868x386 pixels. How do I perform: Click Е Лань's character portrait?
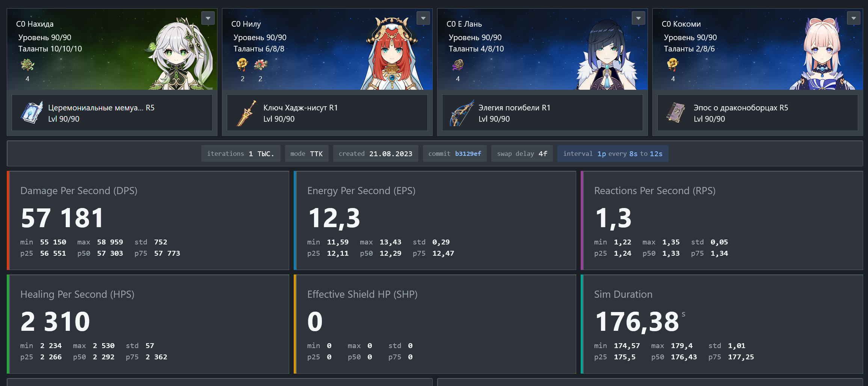pyautogui.click(x=607, y=54)
